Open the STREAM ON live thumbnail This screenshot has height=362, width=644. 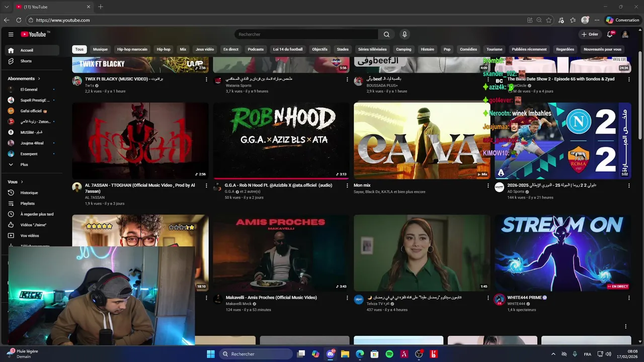562,253
